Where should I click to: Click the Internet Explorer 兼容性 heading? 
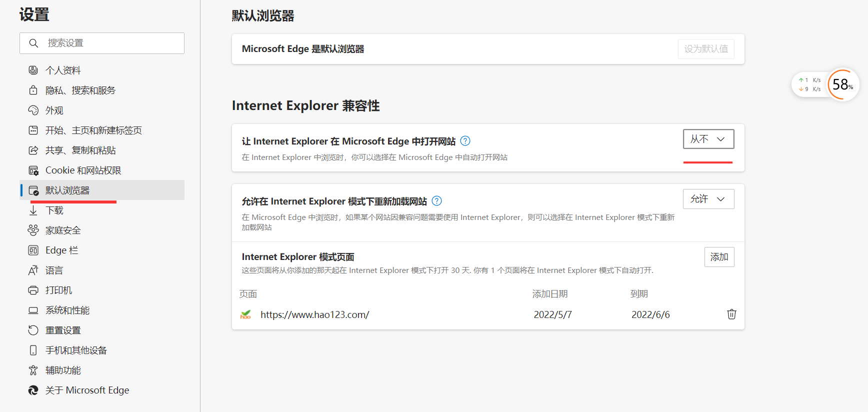(x=305, y=105)
